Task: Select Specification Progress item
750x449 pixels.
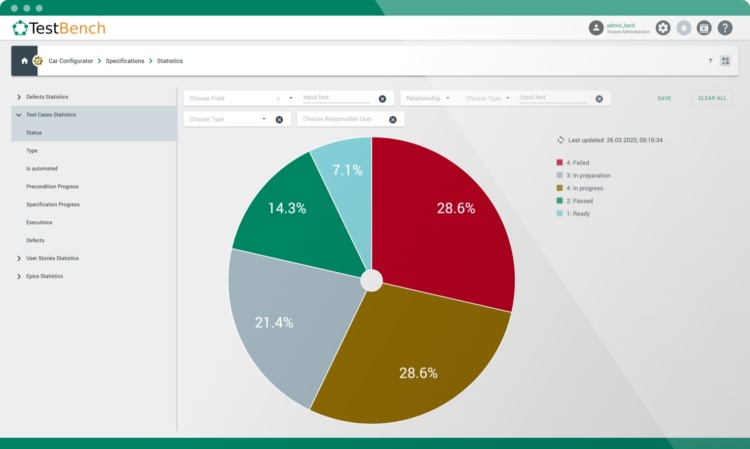Action: (53, 205)
